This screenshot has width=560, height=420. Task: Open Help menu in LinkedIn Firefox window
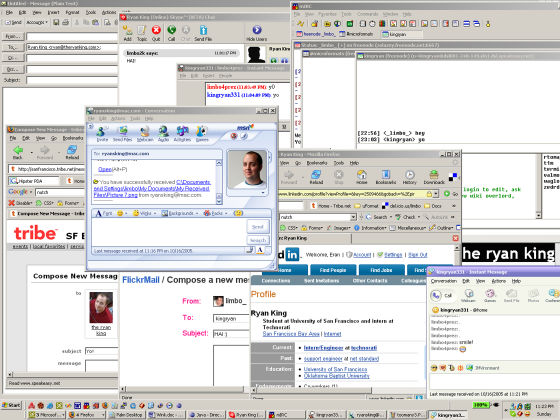click(354, 163)
